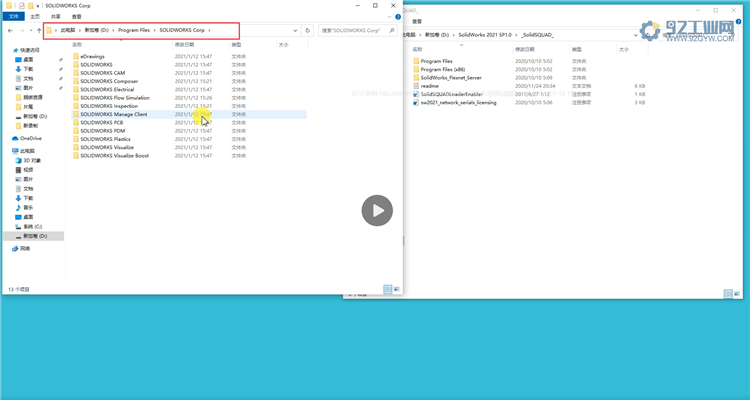Switch to details view in _SolidSQUAD_ window
This screenshot has height=400, width=750.
728,294
